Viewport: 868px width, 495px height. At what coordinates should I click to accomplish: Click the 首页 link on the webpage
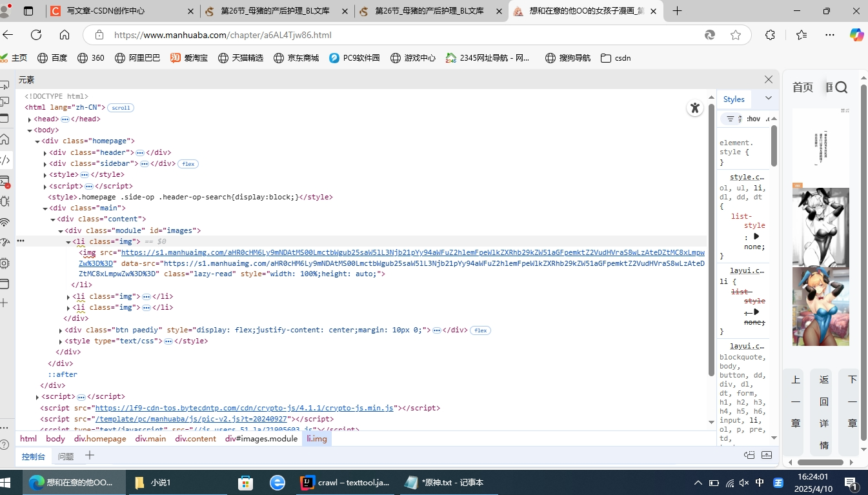click(x=803, y=88)
